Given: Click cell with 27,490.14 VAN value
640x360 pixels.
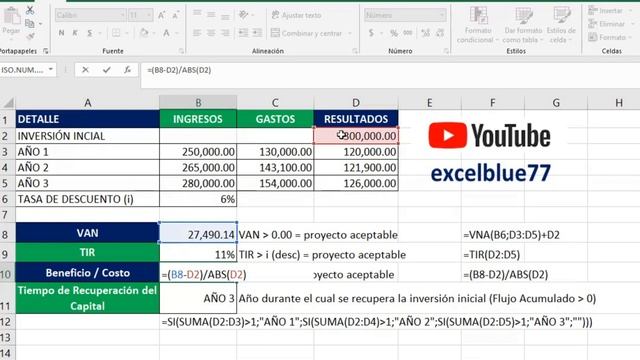Looking at the screenshot, I should tap(198, 233).
